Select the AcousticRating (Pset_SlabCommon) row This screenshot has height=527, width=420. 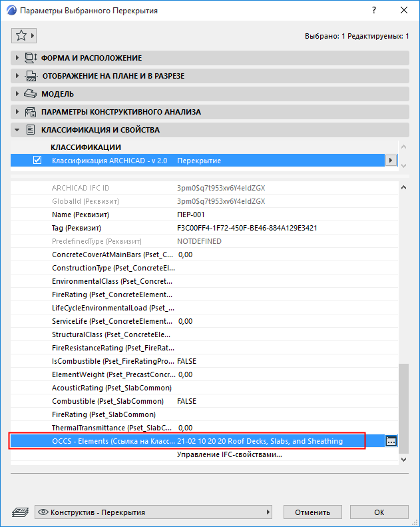204,388
